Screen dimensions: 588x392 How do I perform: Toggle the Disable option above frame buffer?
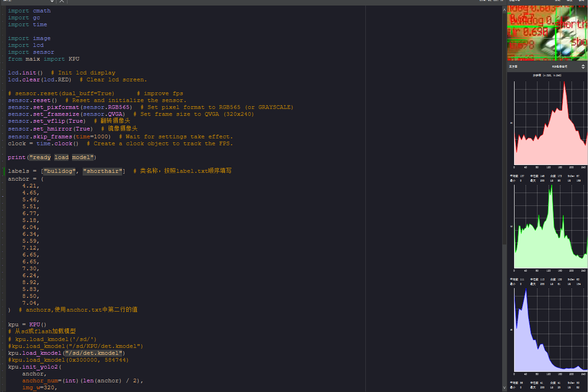click(581, 1)
